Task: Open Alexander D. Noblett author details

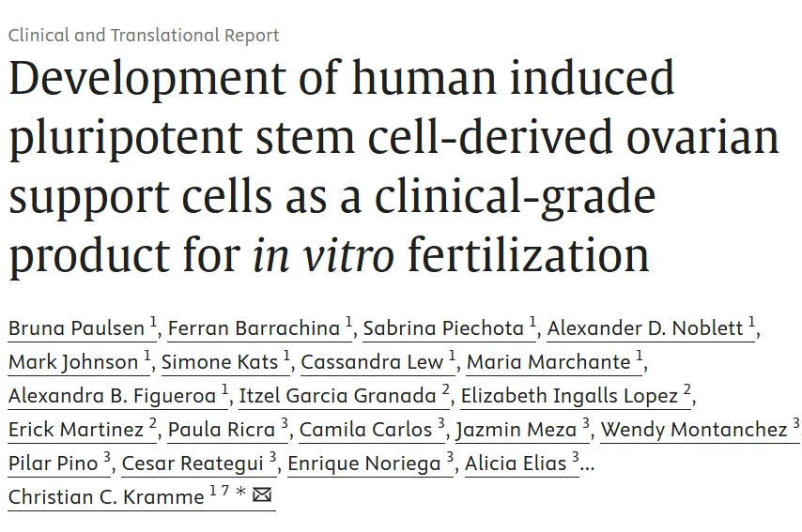Action: (x=645, y=328)
